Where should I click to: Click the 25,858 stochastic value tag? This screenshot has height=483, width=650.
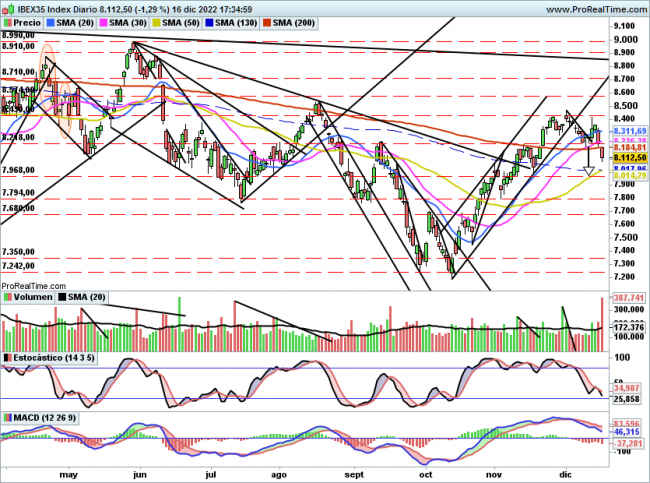629,399
